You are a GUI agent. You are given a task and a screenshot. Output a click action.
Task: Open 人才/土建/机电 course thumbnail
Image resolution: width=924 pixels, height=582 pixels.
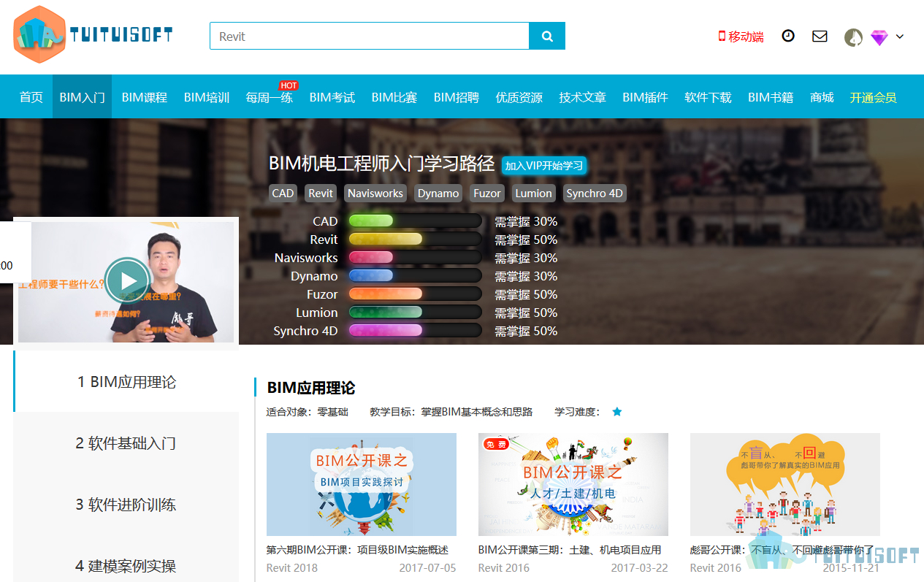[573, 485]
